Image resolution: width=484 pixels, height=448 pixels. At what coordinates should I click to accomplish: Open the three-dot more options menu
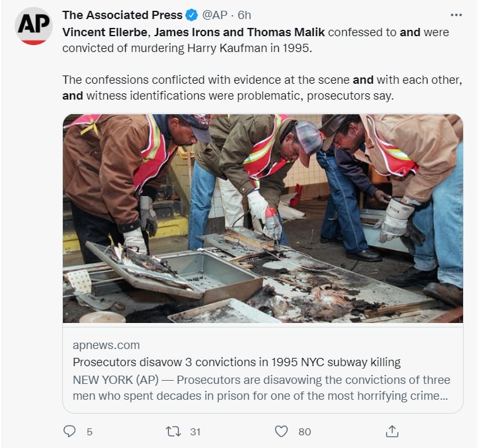tap(456, 15)
